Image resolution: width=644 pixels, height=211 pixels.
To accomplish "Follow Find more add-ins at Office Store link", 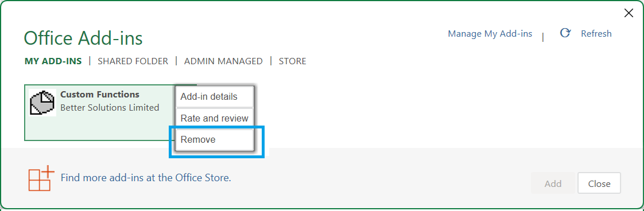I will (146, 178).
